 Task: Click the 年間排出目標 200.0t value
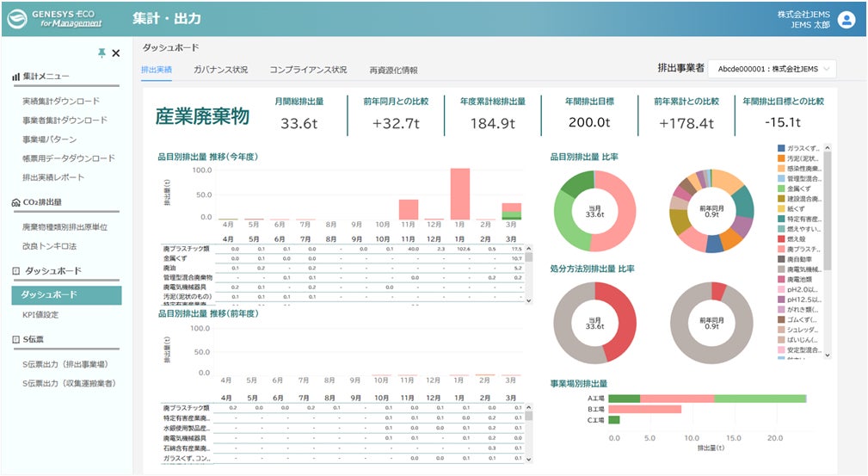pyautogui.click(x=589, y=122)
